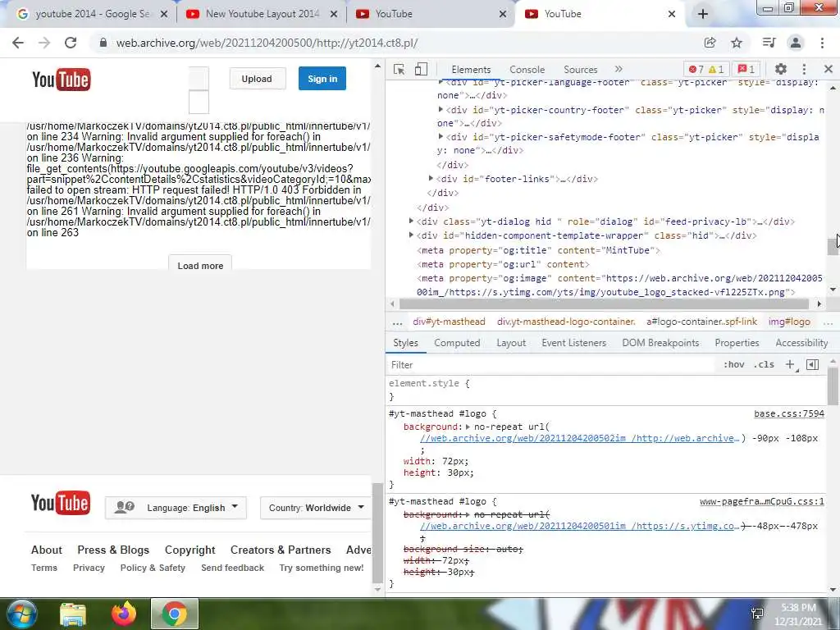Select the Computed styles tab
This screenshot has height=630, width=840.
point(457,343)
